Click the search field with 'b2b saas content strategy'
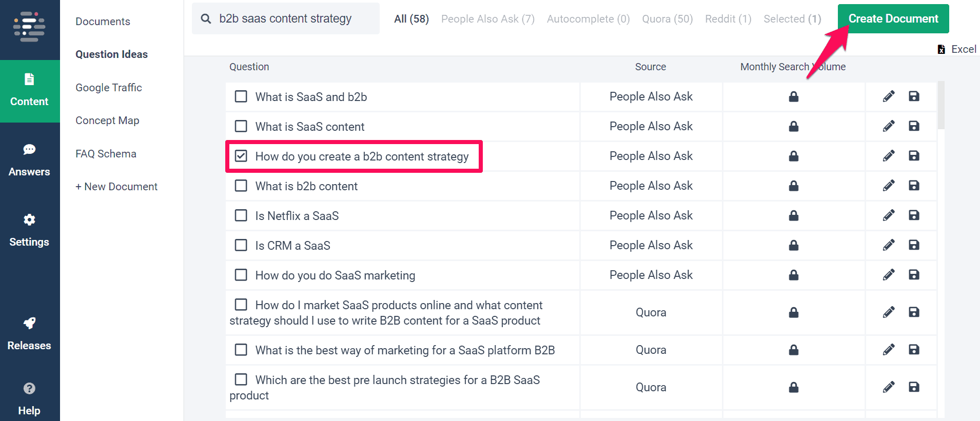The width and height of the screenshot is (980, 421). click(285, 19)
